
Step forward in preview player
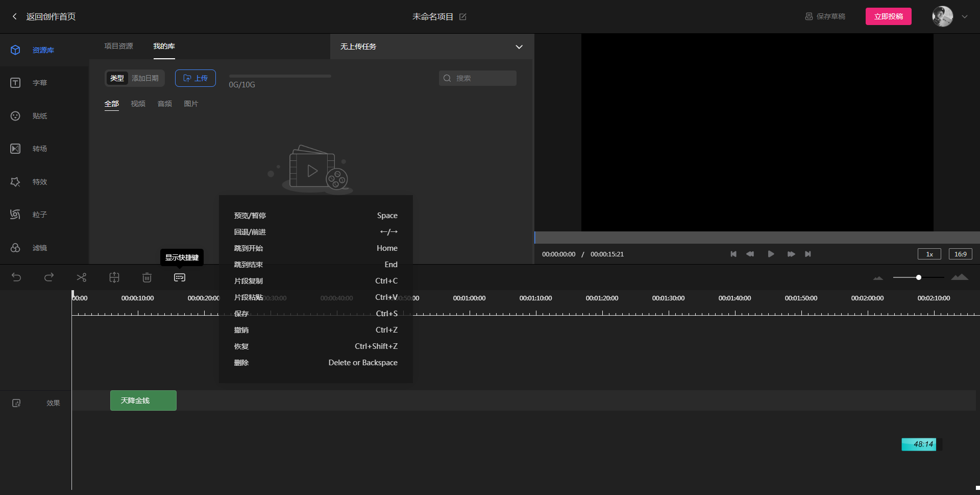point(791,254)
